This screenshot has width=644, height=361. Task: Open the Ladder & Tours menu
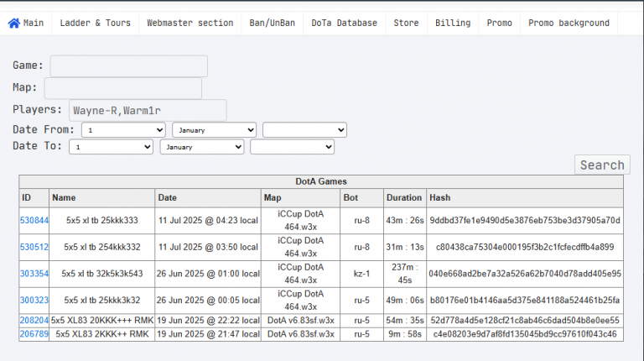pyautogui.click(x=96, y=23)
